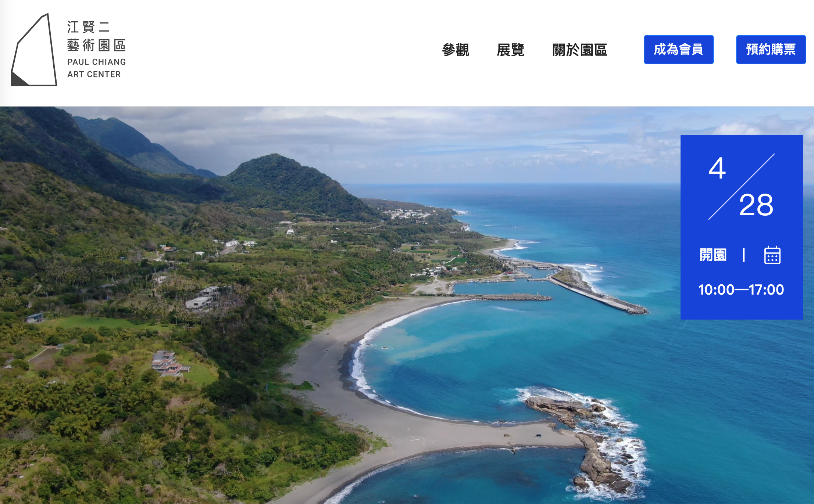Click the number 28 in date panel
The image size is (814, 504).
[756, 205]
